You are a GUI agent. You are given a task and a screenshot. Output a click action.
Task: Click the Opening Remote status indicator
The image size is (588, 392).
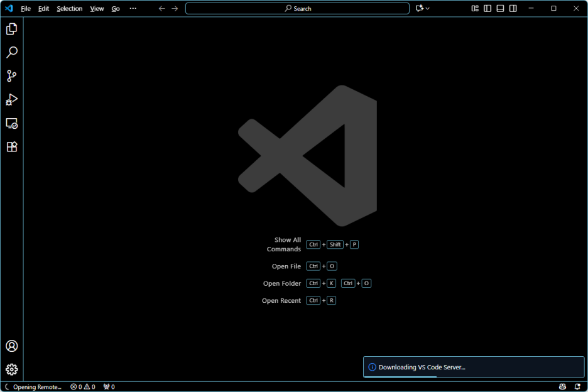point(33,387)
